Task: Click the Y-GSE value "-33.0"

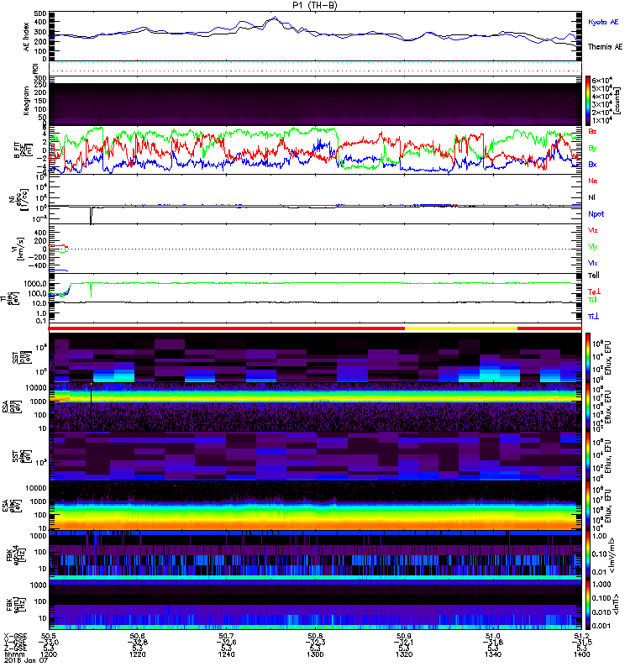Action: click(x=49, y=642)
